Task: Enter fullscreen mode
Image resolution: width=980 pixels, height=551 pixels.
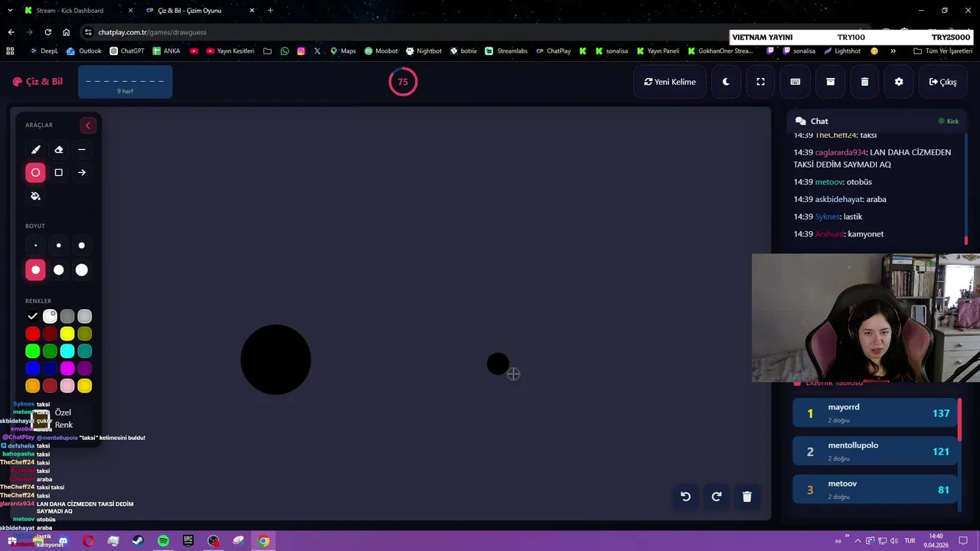Action: tap(760, 82)
